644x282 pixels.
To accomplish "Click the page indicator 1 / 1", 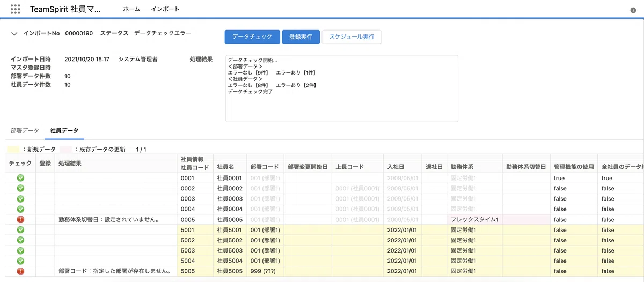I will click(x=141, y=150).
